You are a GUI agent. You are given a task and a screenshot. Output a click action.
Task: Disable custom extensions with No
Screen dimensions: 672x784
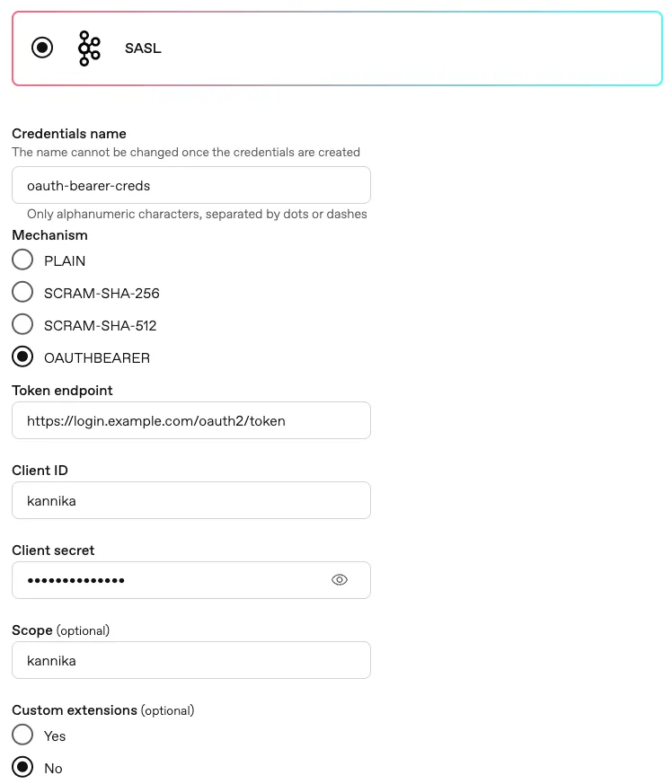point(22,767)
